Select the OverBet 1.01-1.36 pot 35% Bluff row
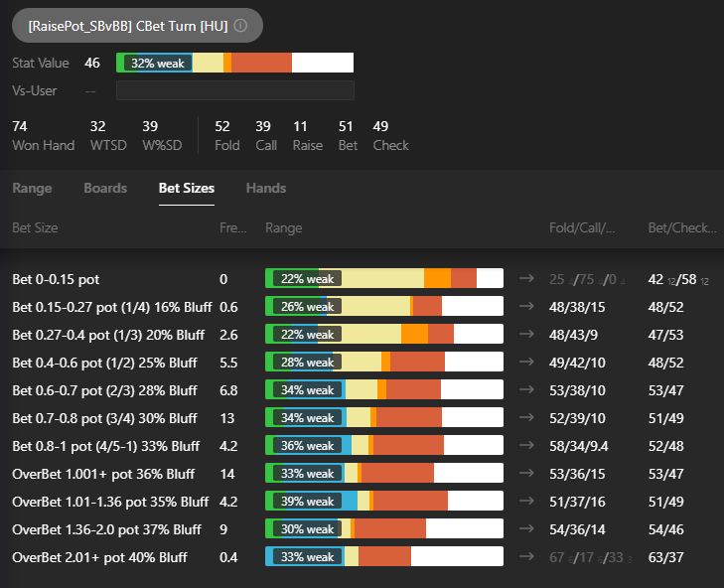This screenshot has height=588, width=724. pyautogui.click(x=110, y=502)
